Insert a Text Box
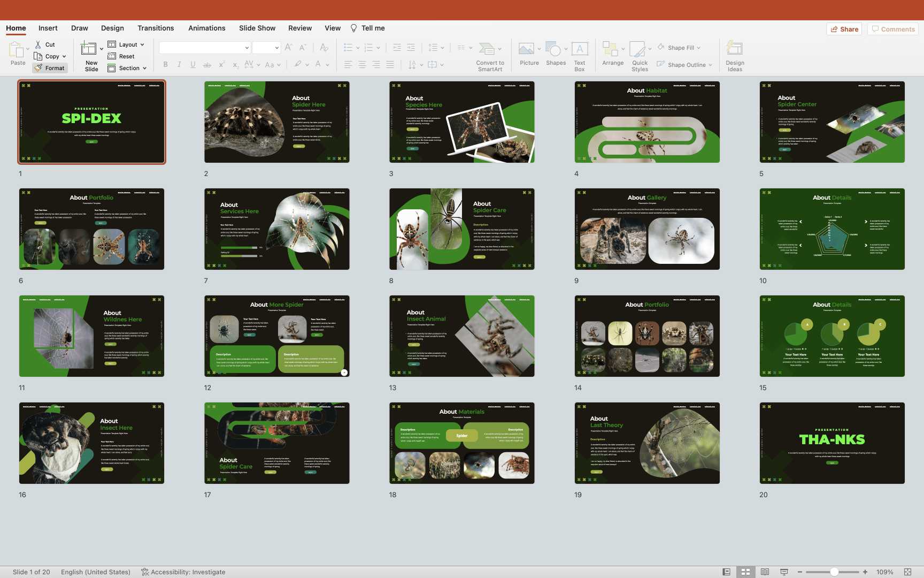 click(x=580, y=50)
